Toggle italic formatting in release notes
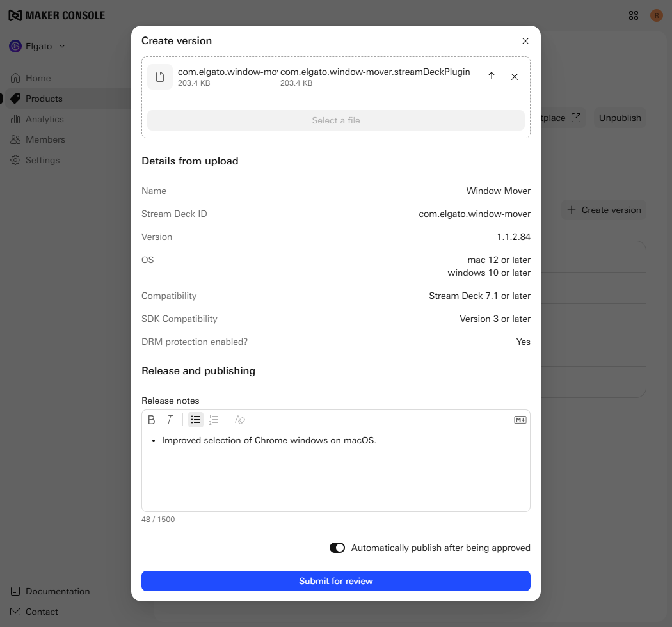Image resolution: width=672 pixels, height=627 pixels. (170, 420)
